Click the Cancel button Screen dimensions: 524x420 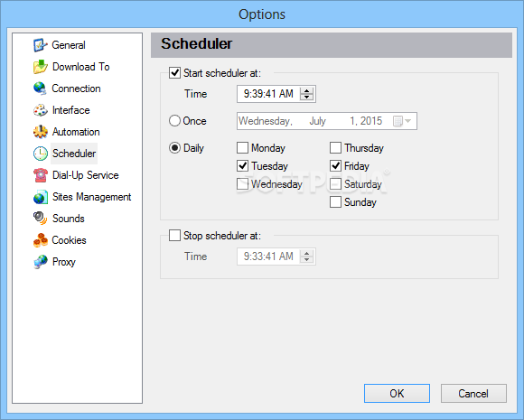point(473,393)
